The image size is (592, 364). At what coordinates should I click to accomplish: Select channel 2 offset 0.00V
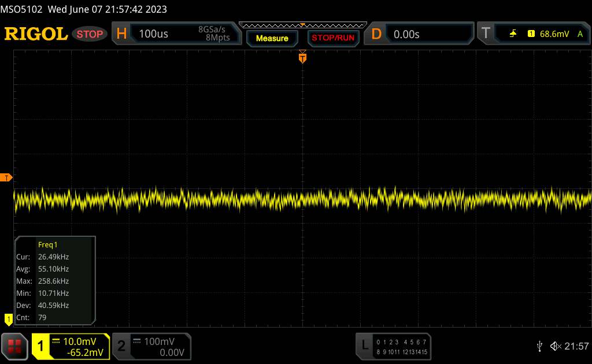click(x=172, y=352)
